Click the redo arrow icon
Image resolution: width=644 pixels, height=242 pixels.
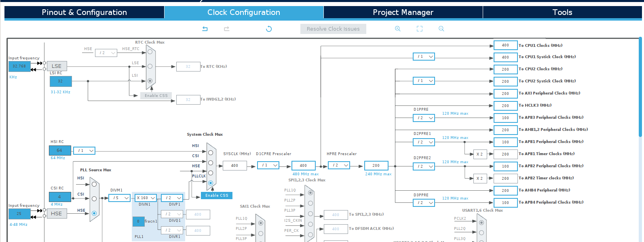(x=226, y=29)
